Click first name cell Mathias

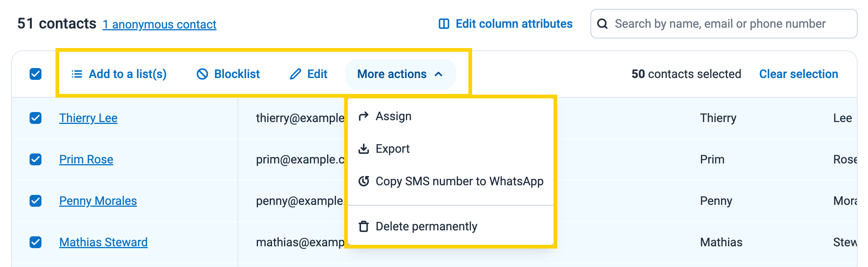coord(721,242)
